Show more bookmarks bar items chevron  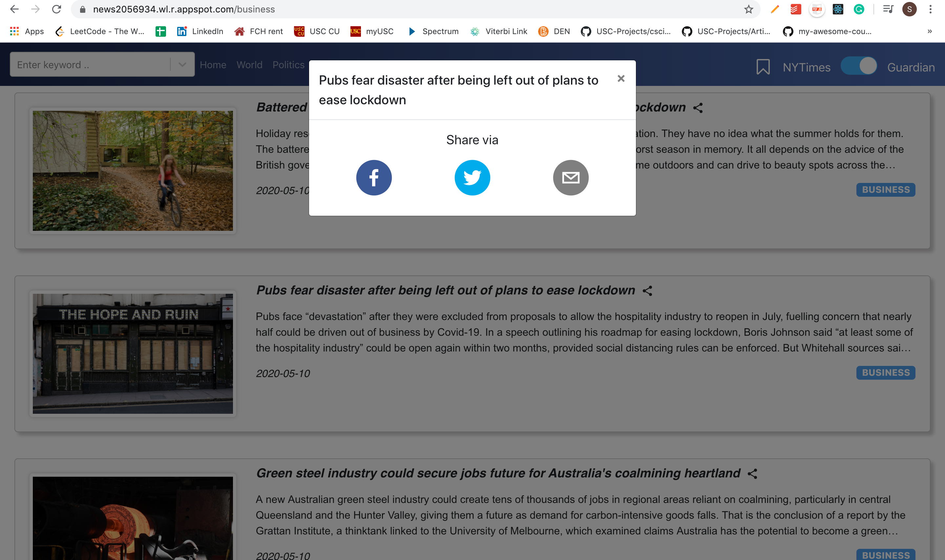[930, 31]
